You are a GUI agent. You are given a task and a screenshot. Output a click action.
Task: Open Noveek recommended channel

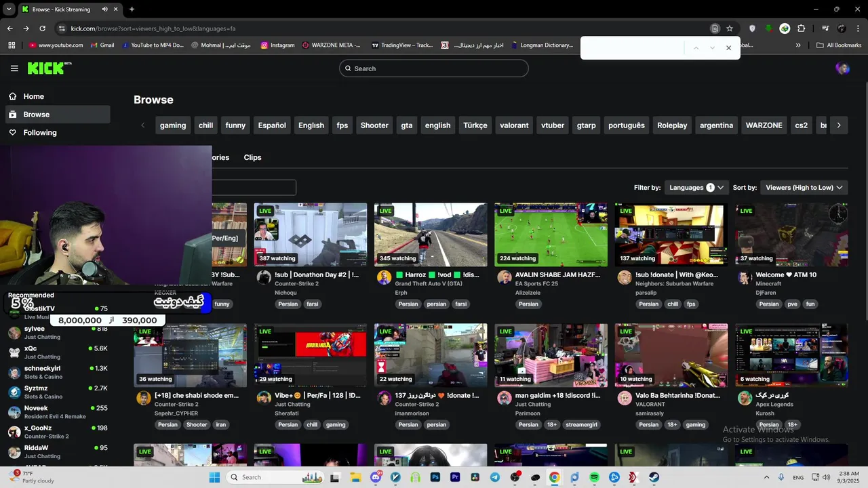(58, 412)
